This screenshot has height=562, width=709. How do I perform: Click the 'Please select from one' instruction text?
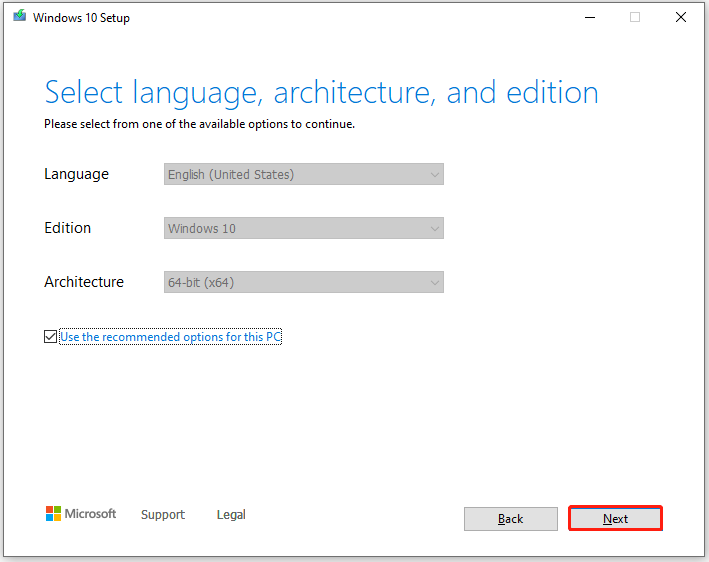[x=199, y=124]
